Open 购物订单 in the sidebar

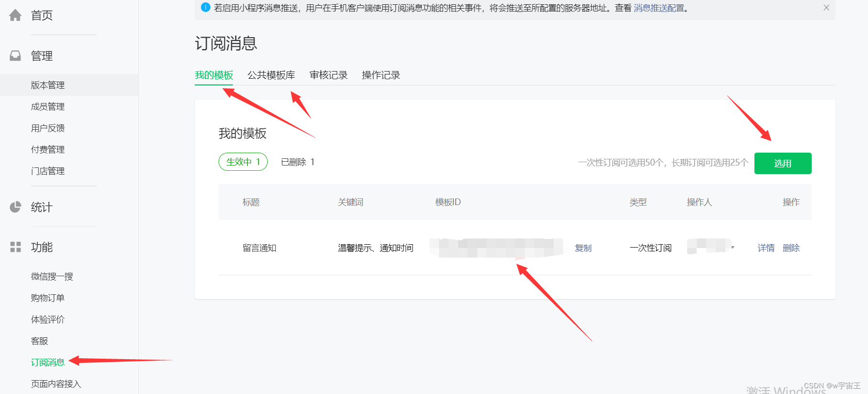(48, 298)
